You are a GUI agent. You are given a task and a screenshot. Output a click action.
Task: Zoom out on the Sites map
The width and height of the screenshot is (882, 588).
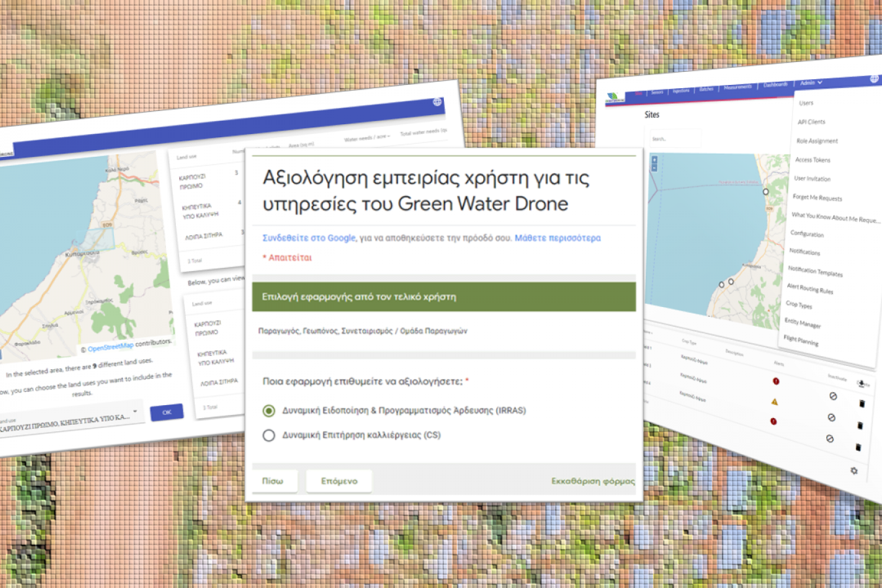[654, 168]
